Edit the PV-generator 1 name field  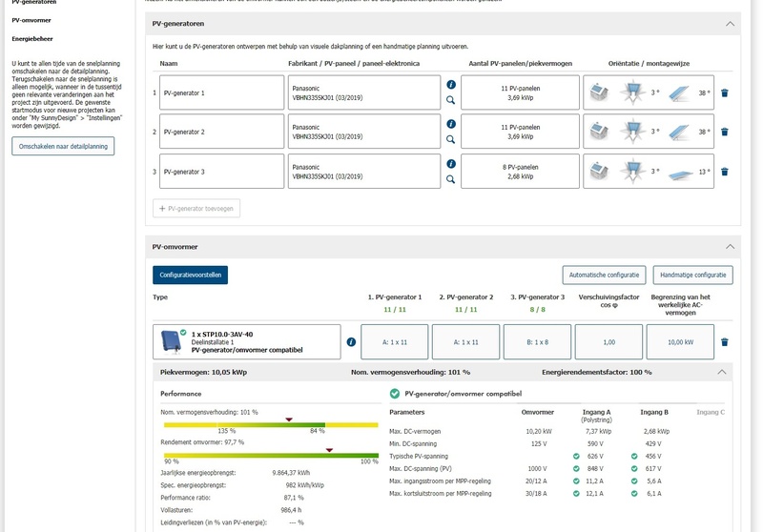(x=221, y=92)
